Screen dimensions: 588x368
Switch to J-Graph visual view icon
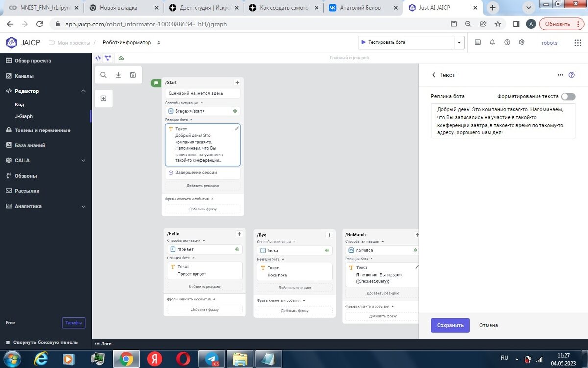[x=108, y=58]
